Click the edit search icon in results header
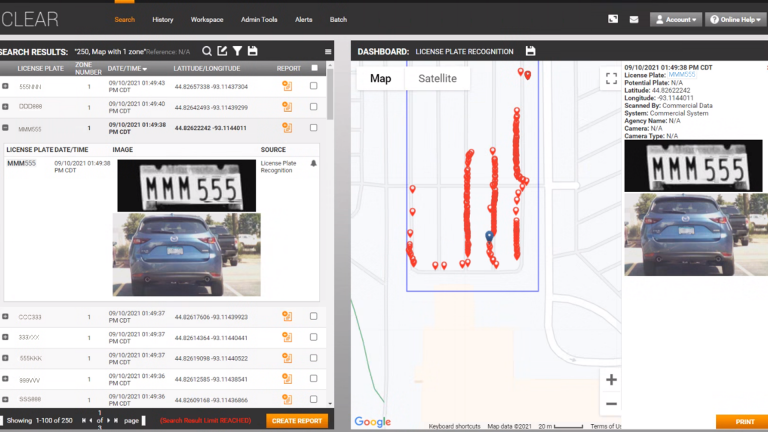Screen dimensions: 768x432 (x=222, y=51)
